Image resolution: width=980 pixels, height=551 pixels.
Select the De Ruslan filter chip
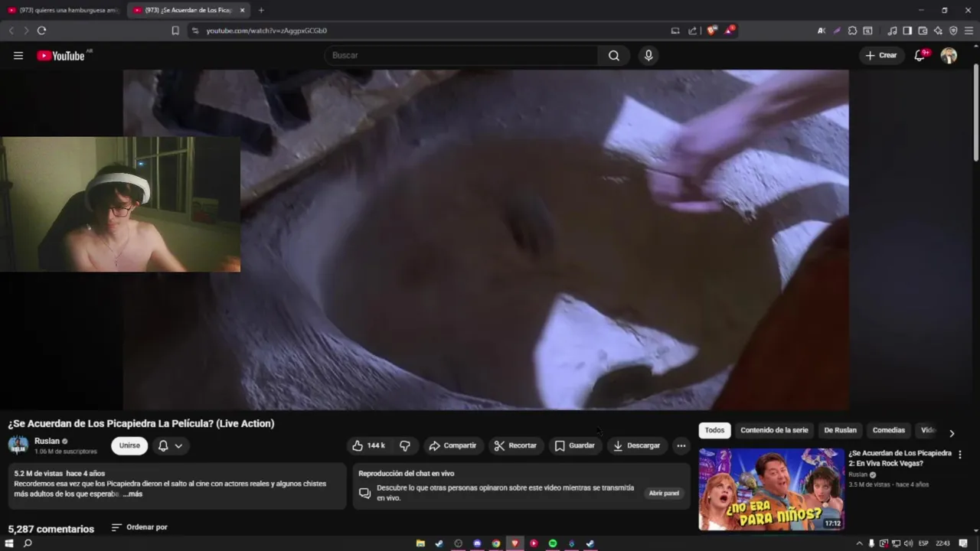click(840, 430)
